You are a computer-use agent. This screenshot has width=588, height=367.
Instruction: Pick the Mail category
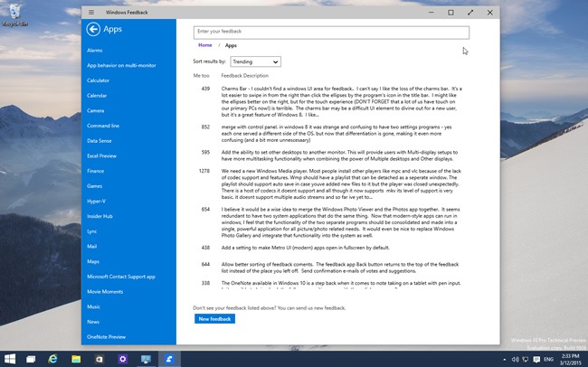click(x=92, y=246)
